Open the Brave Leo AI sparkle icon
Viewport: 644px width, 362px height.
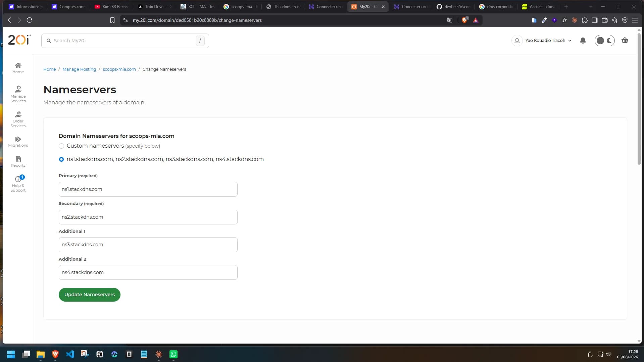coord(615,20)
